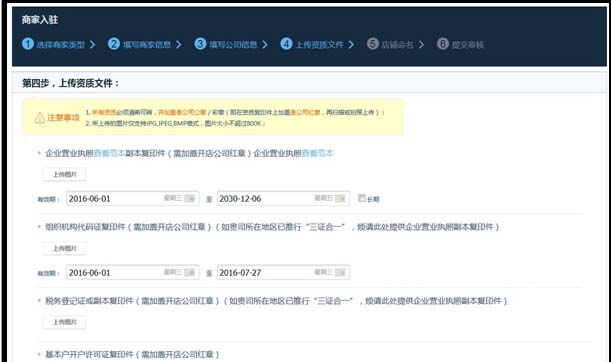Edit business license start date 2016-06-01 field
Screen dimensions: 611x362
[x=133, y=198]
